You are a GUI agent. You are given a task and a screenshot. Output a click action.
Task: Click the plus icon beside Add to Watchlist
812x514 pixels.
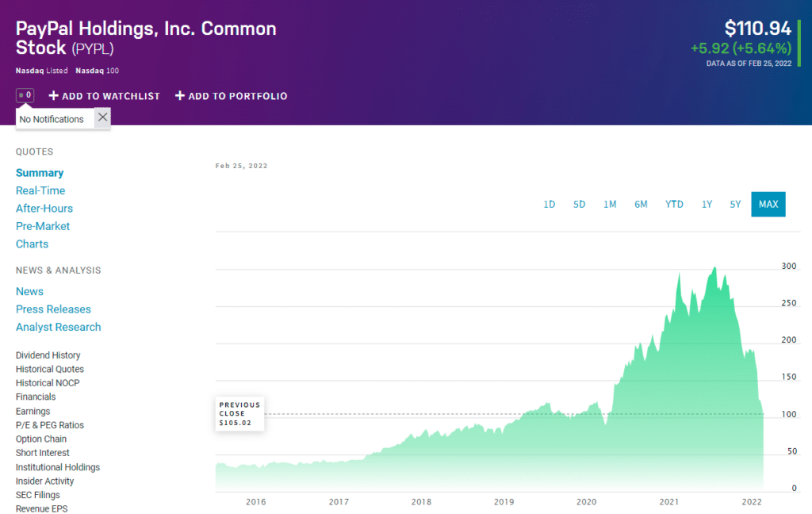click(x=53, y=96)
